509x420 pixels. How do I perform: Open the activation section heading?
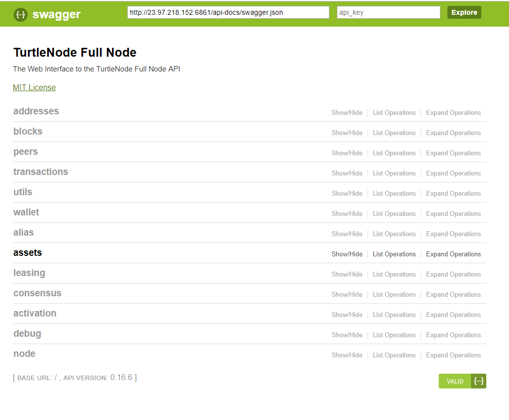(x=35, y=314)
